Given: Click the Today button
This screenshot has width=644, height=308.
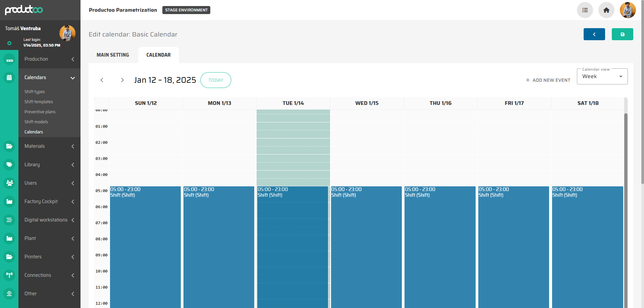Looking at the screenshot, I should (x=216, y=80).
